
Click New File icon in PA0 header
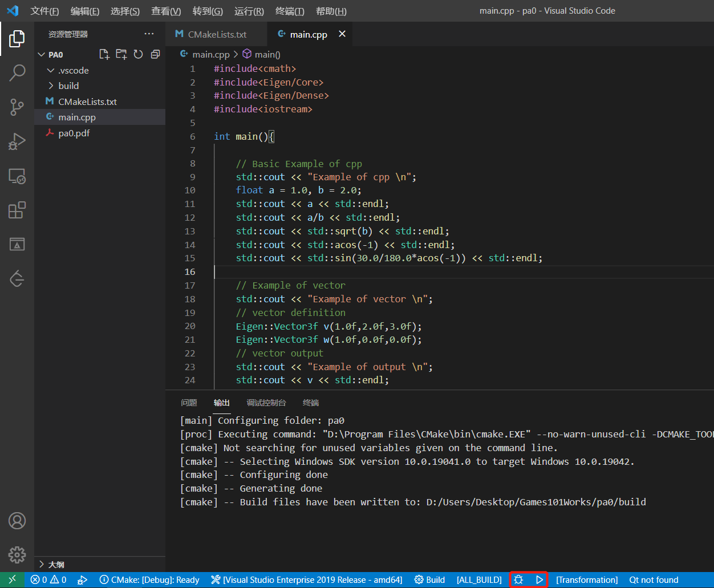(104, 54)
